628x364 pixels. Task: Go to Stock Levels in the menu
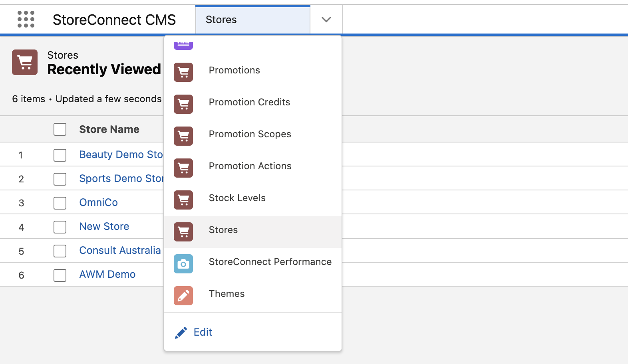(x=253, y=200)
